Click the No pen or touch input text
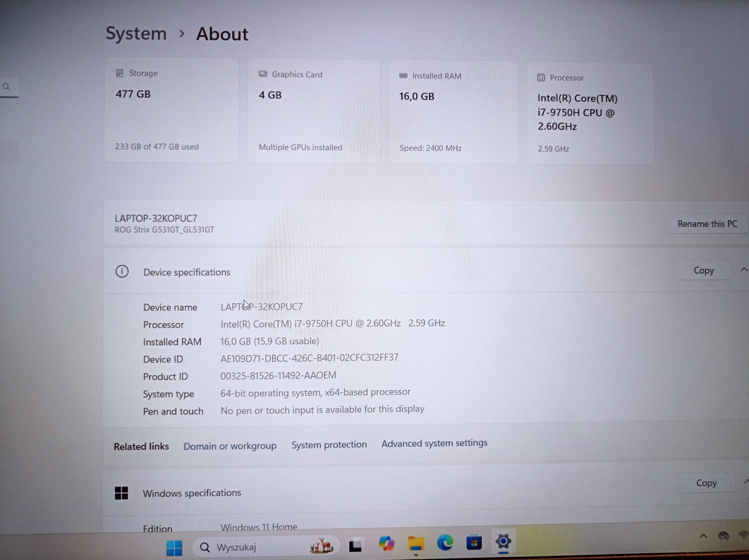This screenshot has width=749, height=560. [x=322, y=410]
